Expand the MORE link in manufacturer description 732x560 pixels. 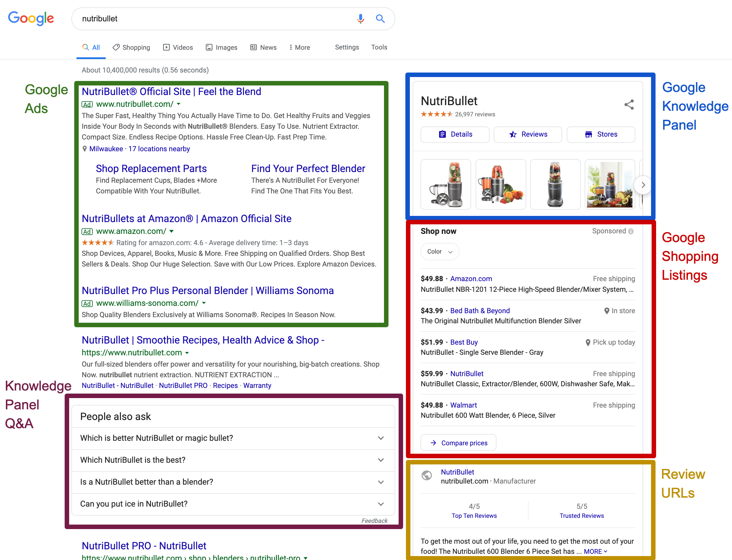point(595,552)
